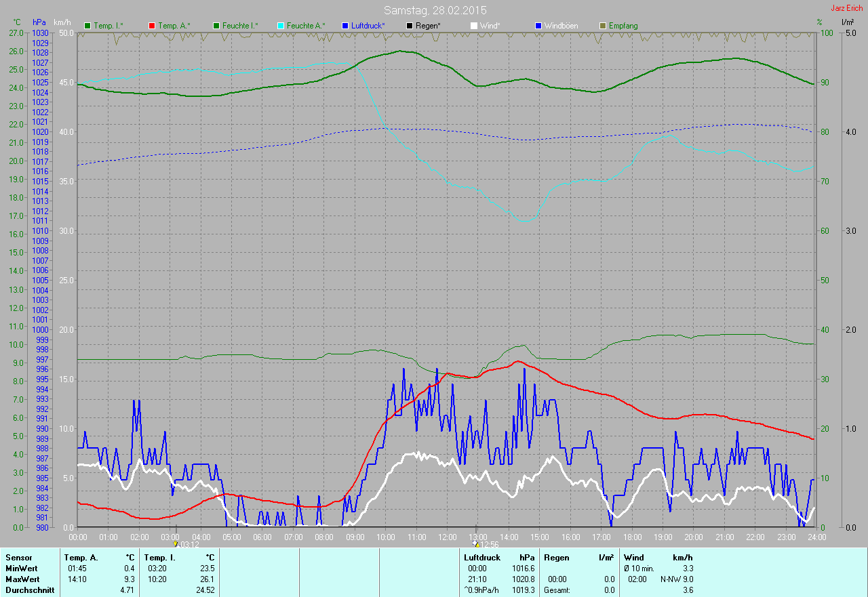Select the 03:12 time marker on axis

176,544
